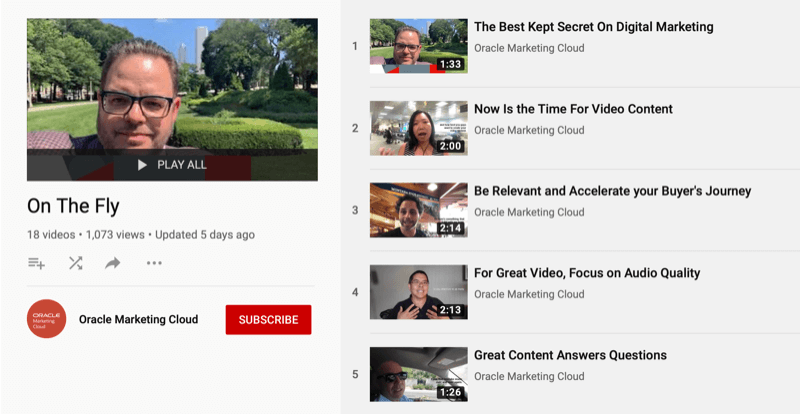Image resolution: width=800 pixels, height=414 pixels.
Task: Click the channel name under Best Kept Secret video
Action: [x=529, y=48]
